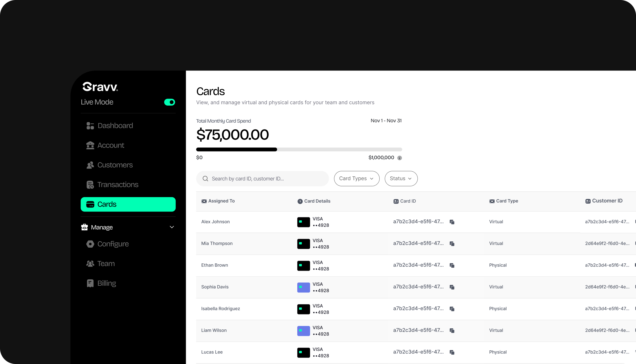Click the Gravv logo
Viewport: 636px width, 364px height.
pyautogui.click(x=100, y=87)
